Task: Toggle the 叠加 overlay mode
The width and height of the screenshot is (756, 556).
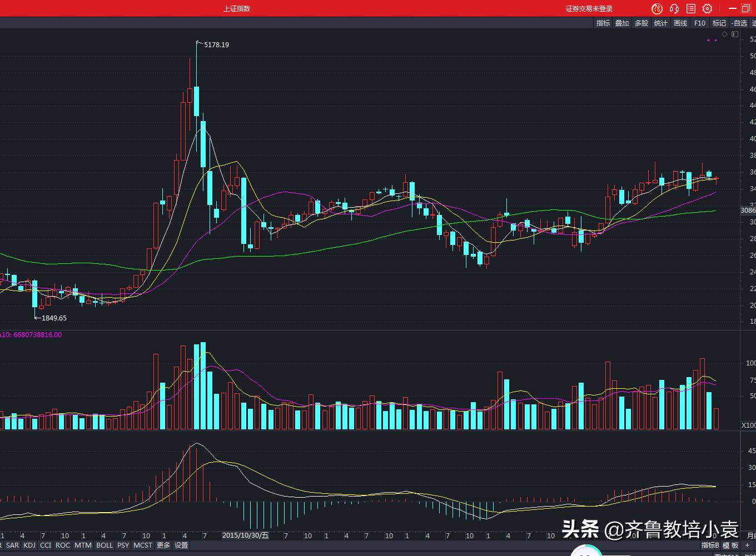Action: (622, 23)
